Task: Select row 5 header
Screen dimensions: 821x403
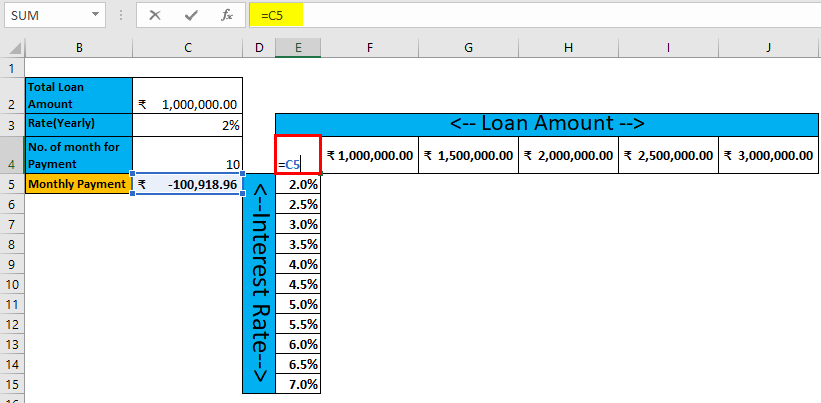Action: coord(13,184)
